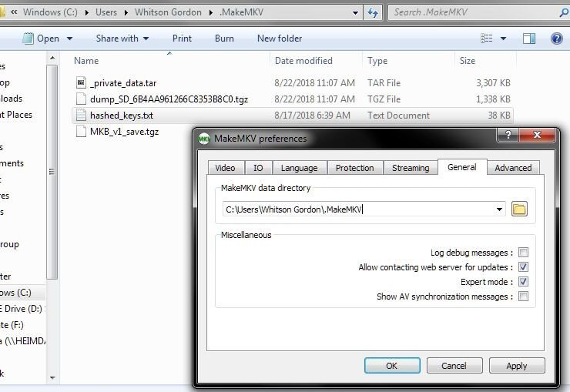The height and width of the screenshot is (392, 570).
Task: Expand the view options dropdown arrow
Action: click(x=504, y=39)
